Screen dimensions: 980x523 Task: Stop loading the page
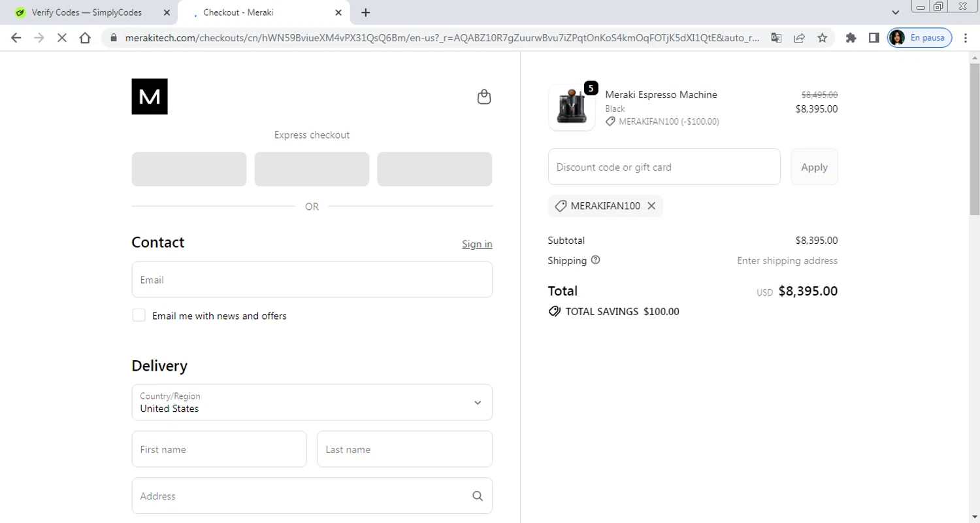pyautogui.click(x=62, y=38)
